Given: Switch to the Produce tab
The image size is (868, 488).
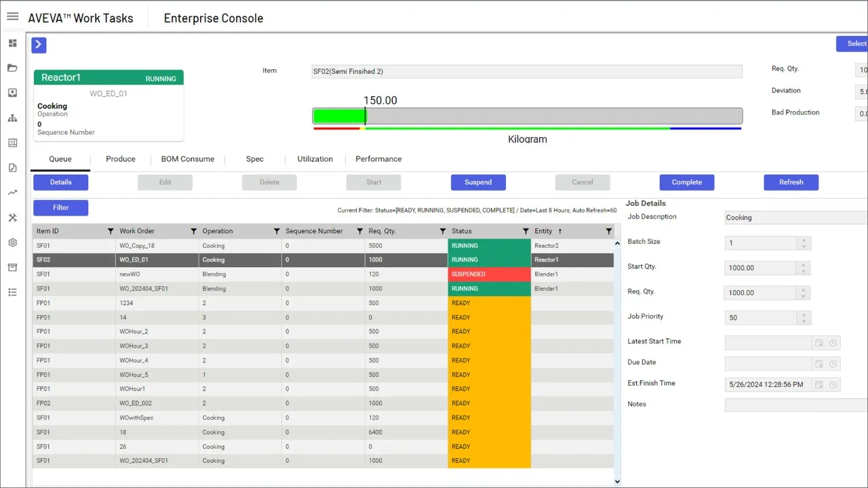Looking at the screenshot, I should [x=120, y=159].
